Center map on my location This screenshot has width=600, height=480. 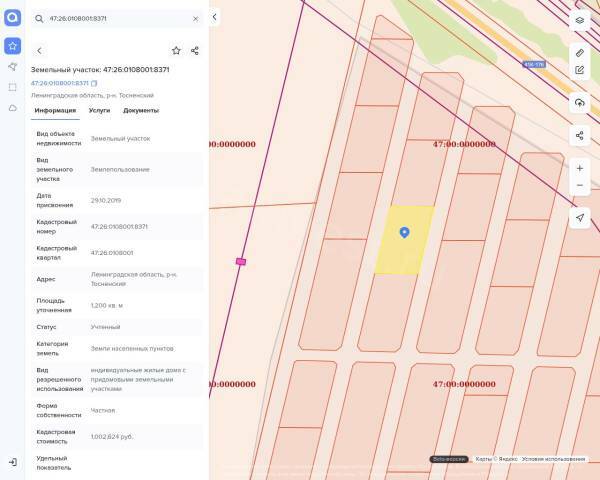580,218
